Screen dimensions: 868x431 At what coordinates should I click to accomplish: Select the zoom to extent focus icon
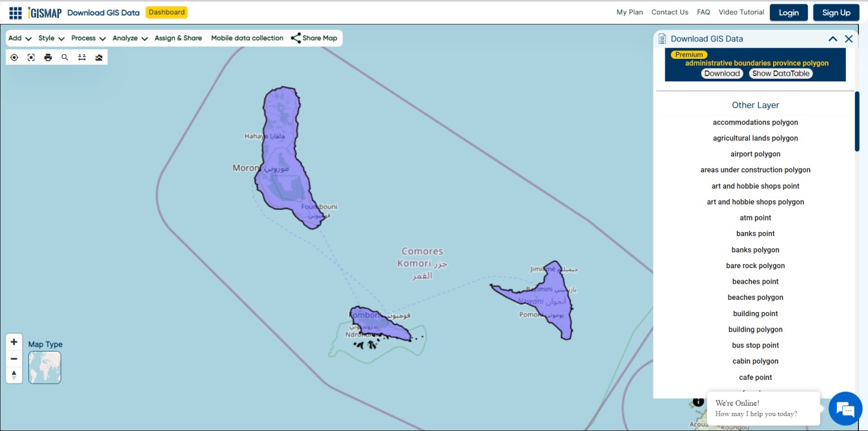pyautogui.click(x=31, y=58)
